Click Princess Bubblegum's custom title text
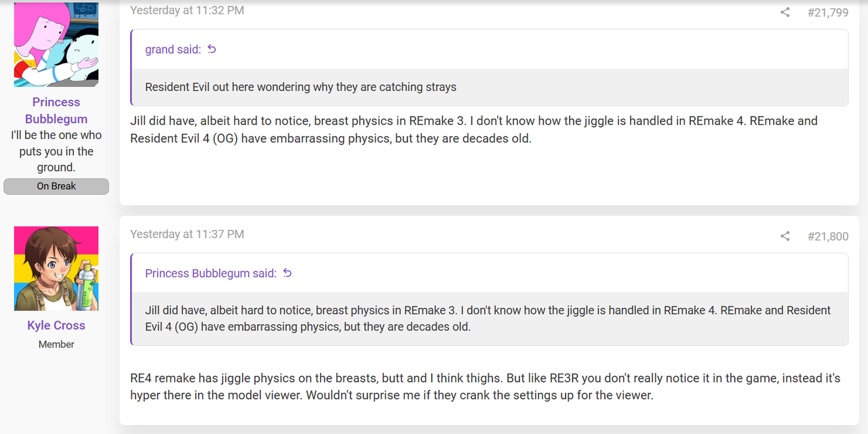Viewport: 868px width, 434px height. (56, 151)
